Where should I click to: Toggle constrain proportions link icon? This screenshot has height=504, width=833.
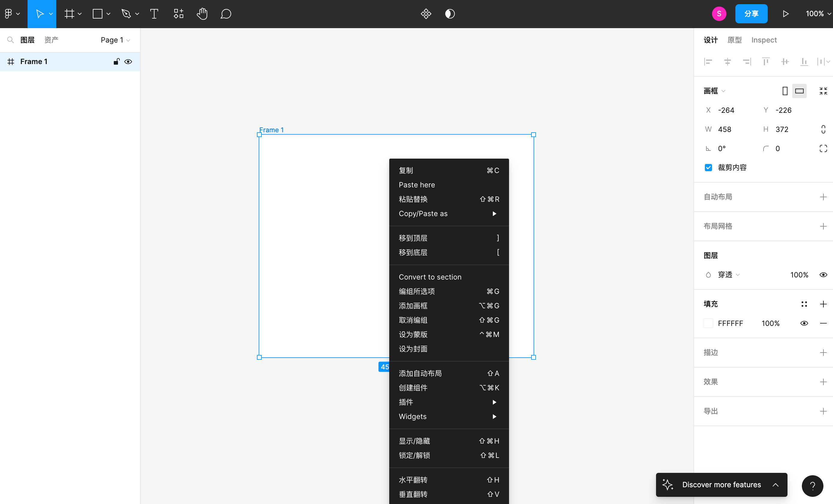point(823,129)
